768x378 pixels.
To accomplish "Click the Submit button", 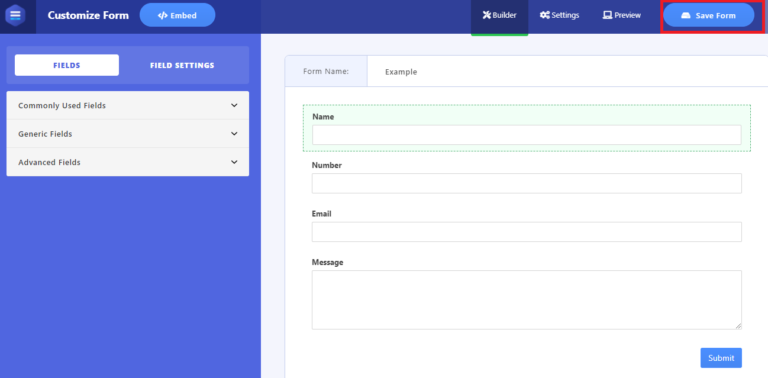I will (721, 358).
